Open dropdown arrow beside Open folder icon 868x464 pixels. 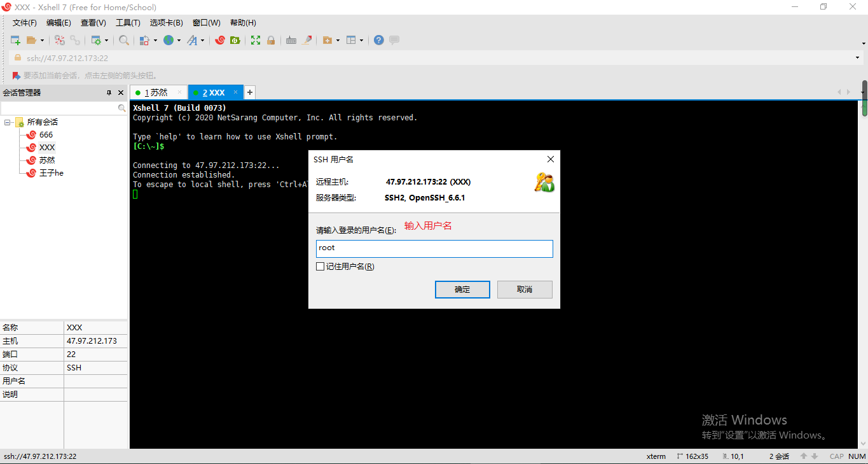(x=43, y=40)
